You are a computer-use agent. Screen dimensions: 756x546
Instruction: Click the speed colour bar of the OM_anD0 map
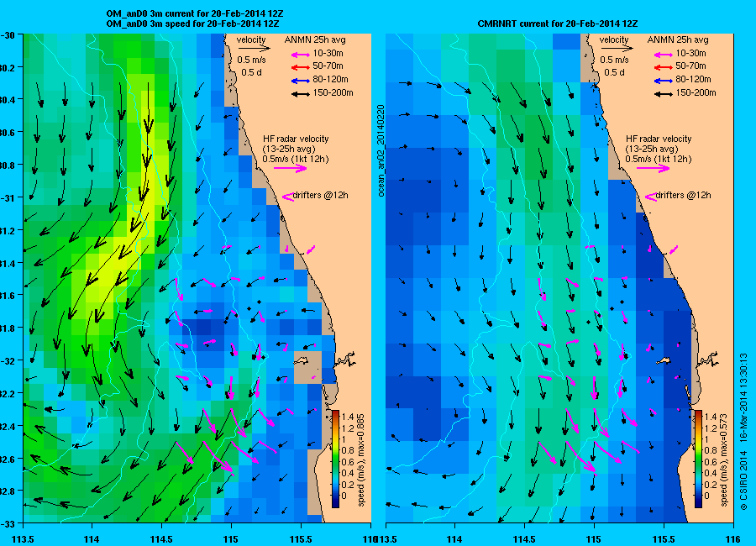pos(335,459)
